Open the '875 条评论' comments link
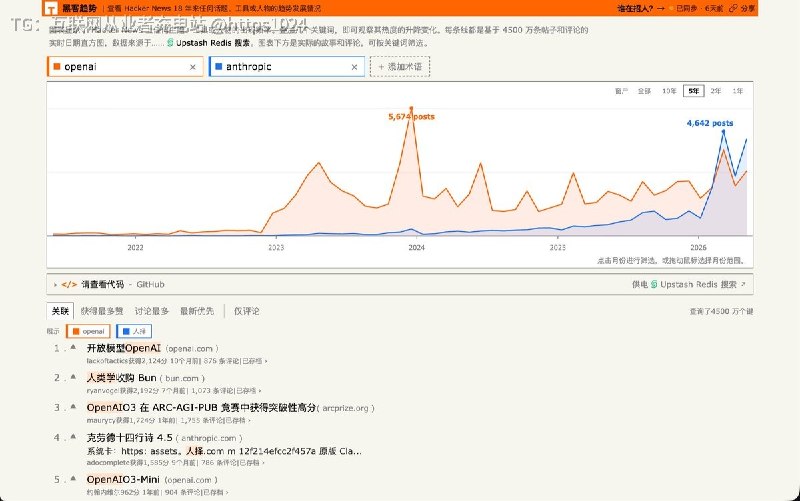 221,361
